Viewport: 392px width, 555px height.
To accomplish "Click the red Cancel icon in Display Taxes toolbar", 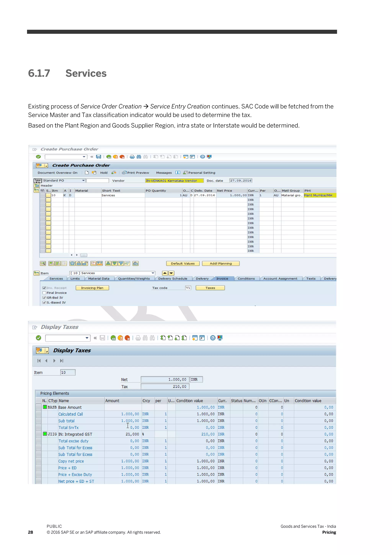I will [127, 338].
